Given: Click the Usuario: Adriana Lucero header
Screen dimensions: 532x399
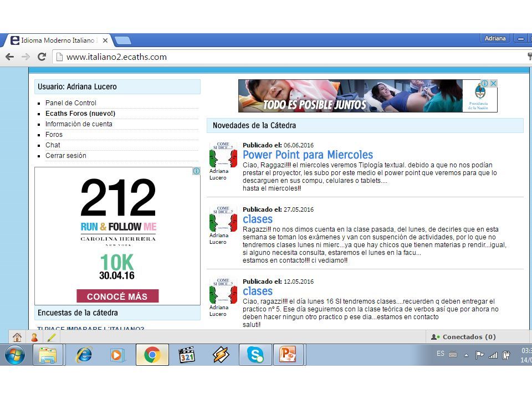Looking at the screenshot, I should point(117,86).
